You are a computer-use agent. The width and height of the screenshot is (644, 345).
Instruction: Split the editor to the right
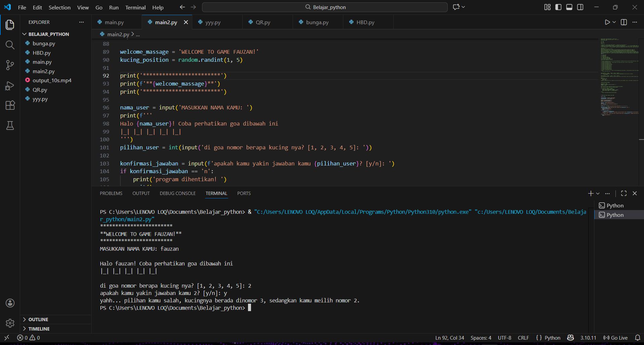tap(624, 22)
